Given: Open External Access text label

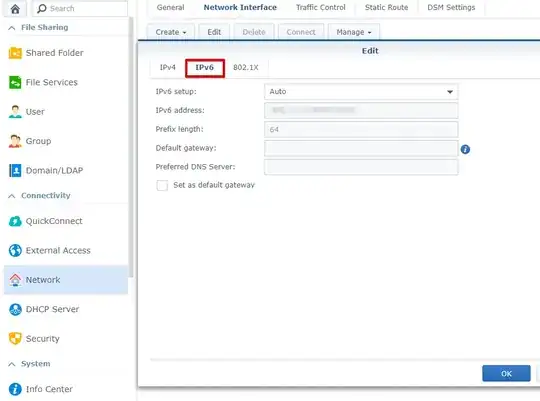Looking at the screenshot, I should click(58, 250).
